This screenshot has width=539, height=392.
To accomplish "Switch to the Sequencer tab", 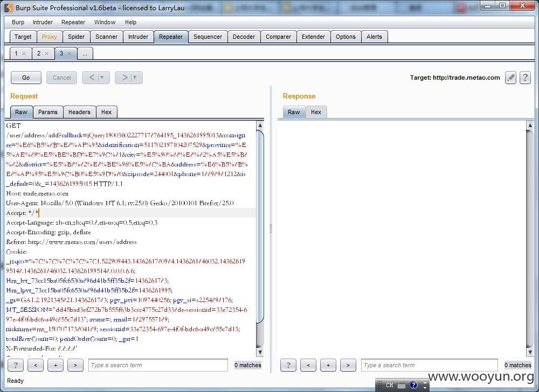I will point(208,37).
